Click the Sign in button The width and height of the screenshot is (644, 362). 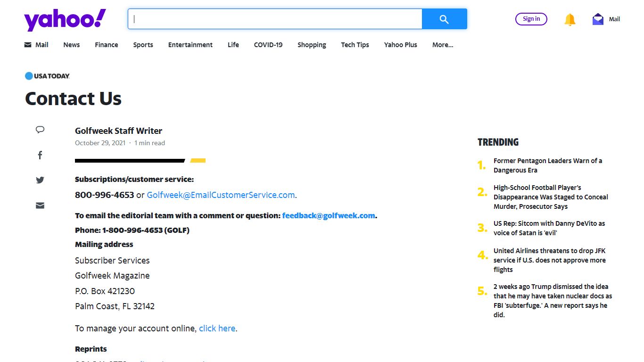[531, 19]
